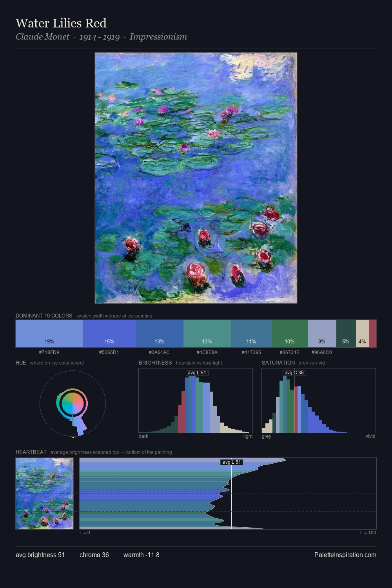Open the main Water Lilies painting

pos(196,178)
